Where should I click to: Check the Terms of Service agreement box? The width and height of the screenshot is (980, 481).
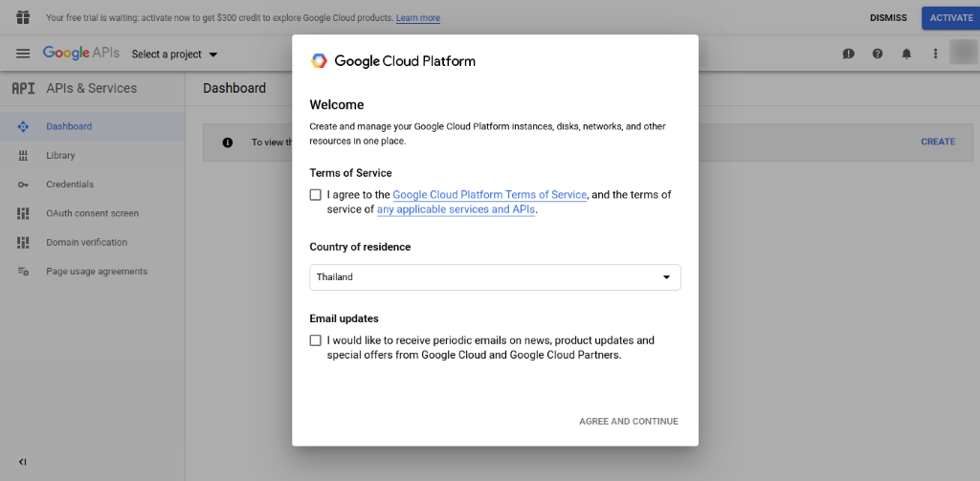[316, 195]
